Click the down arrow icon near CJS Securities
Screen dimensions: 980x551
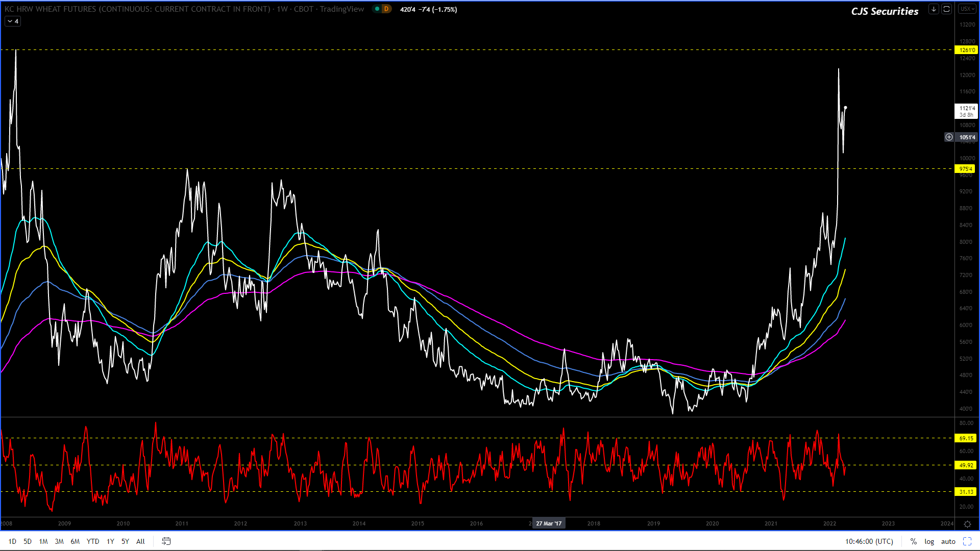[x=934, y=9]
